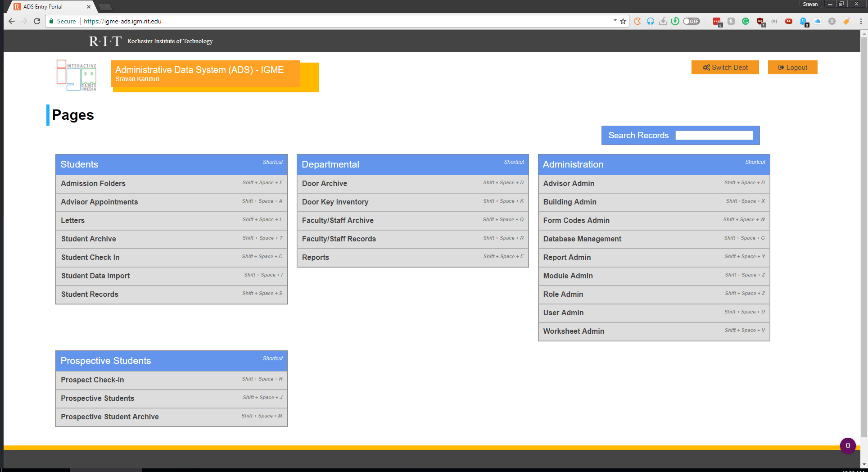Click the orange price tag extension icon
This screenshot has height=472, width=868.
(846, 21)
